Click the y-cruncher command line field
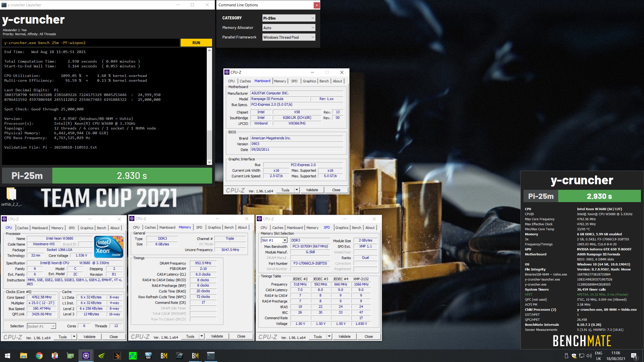This screenshot has width=644, height=362. tap(91, 43)
